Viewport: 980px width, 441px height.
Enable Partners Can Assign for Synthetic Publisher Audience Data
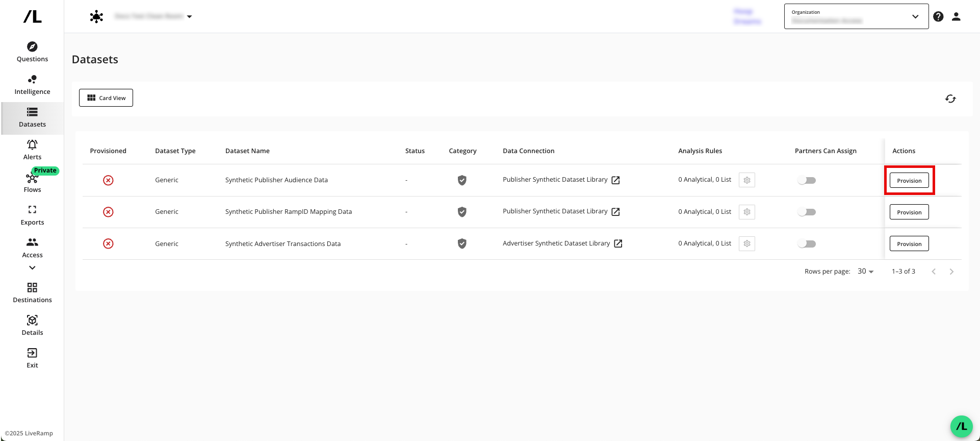807,180
